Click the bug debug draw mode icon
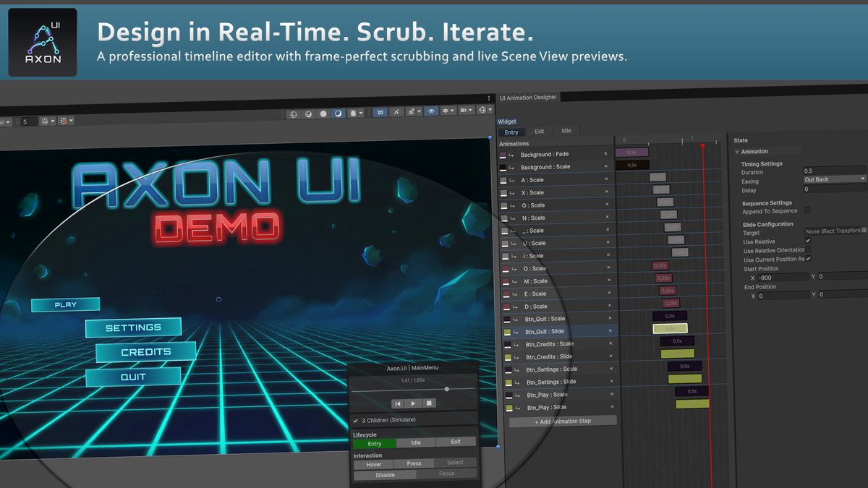 (x=353, y=114)
